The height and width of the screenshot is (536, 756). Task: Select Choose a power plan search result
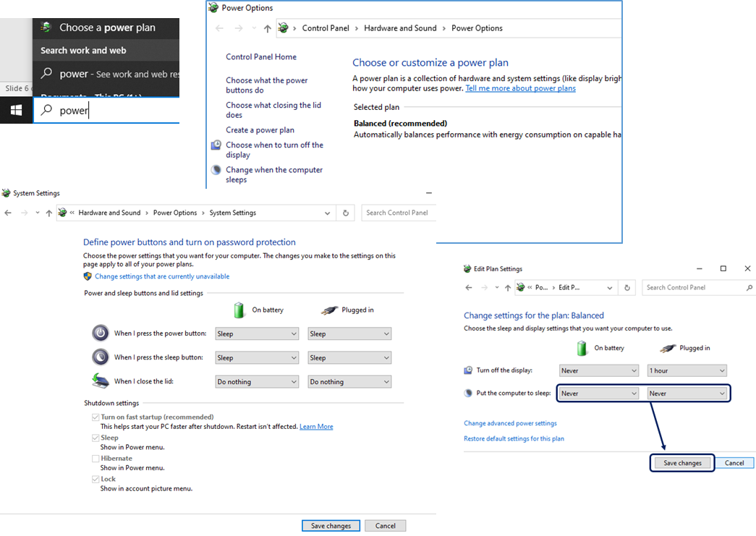click(x=106, y=27)
